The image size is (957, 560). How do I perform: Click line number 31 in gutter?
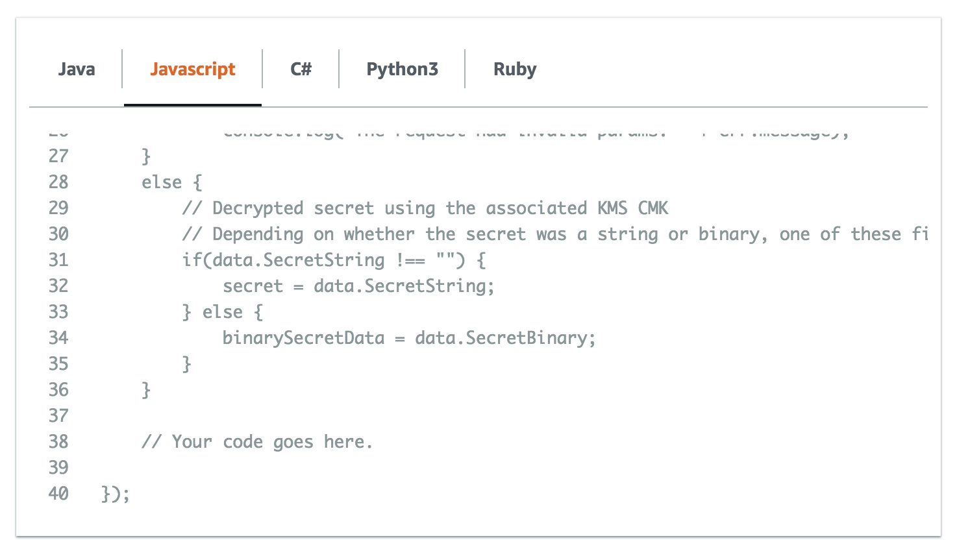click(58, 260)
